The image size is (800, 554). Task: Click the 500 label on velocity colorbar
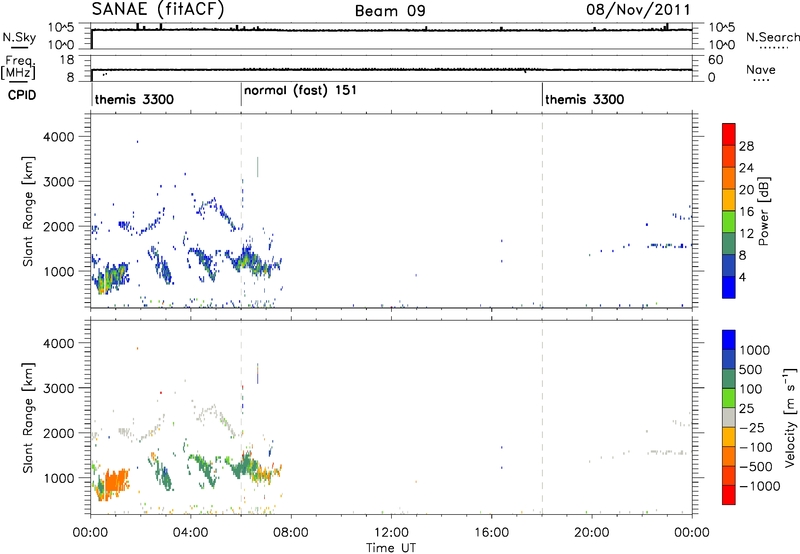click(753, 369)
